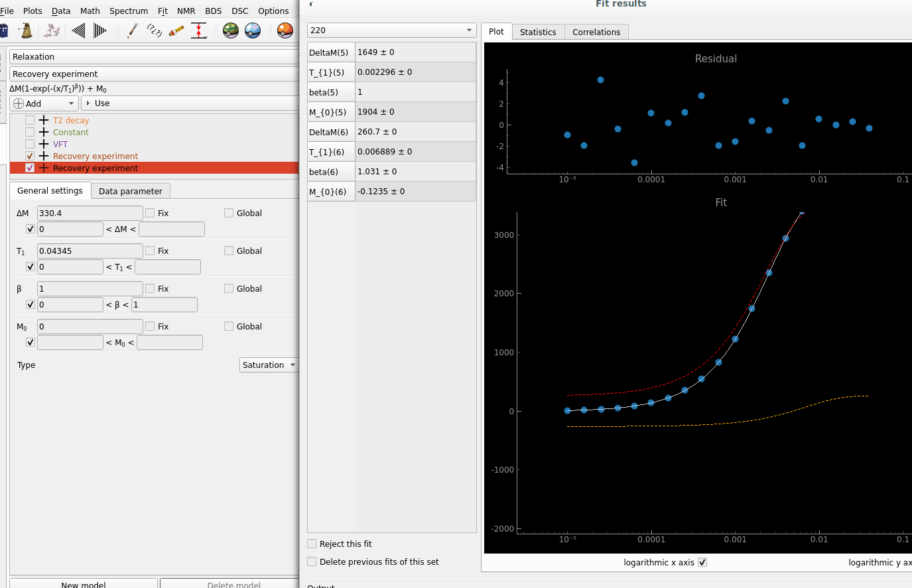Viewport: 912px width, 588px height.
Task: Open the Saturation type dropdown
Action: click(x=269, y=365)
